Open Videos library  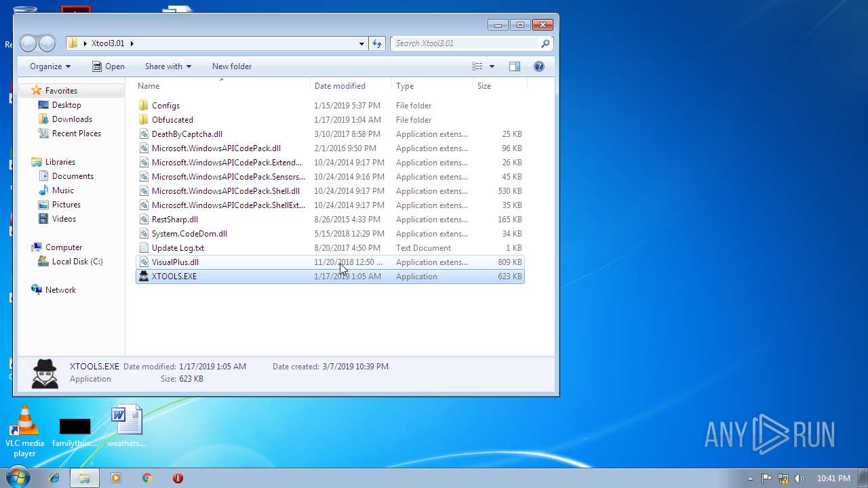pos(64,219)
